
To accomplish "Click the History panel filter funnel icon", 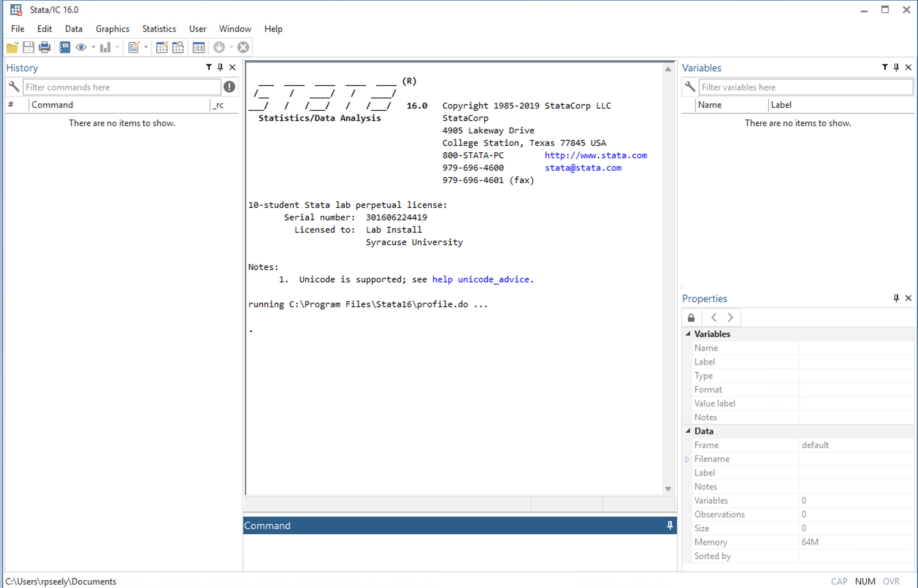I will pyautogui.click(x=209, y=68).
